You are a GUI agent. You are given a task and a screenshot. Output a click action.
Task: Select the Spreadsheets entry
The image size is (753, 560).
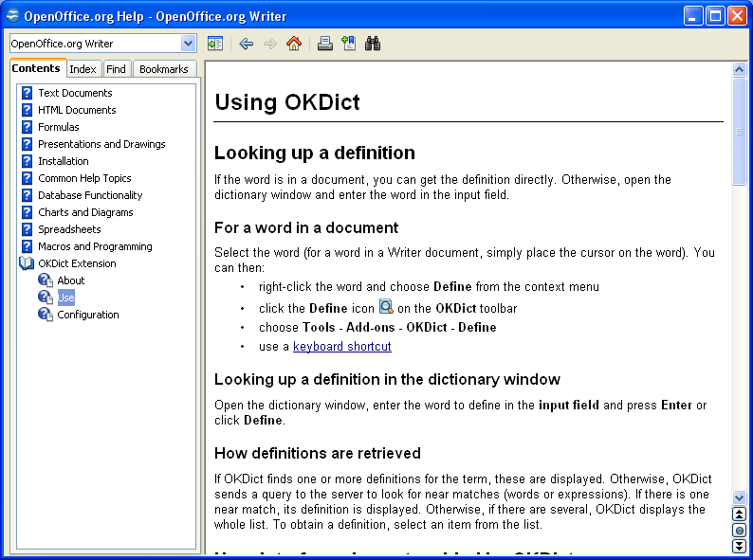pos(69,229)
